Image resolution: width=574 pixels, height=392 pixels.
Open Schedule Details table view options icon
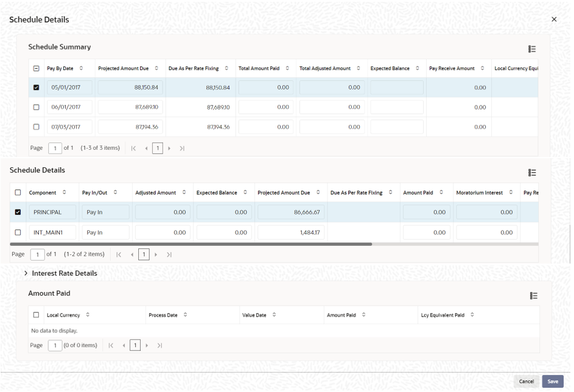[x=532, y=172]
